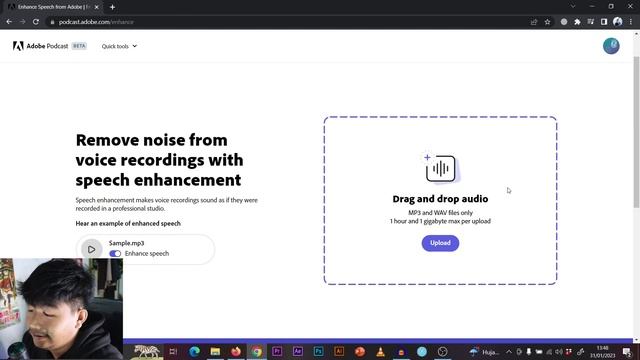The width and height of the screenshot is (640, 360).
Task: Open File Explorer from taskbar
Action: coord(215,351)
